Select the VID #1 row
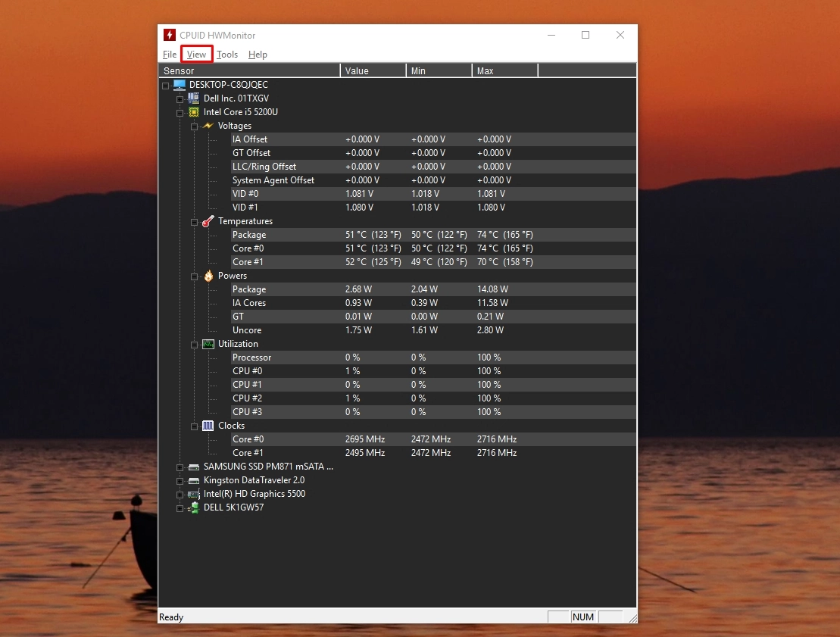This screenshot has width=840, height=637. [433, 208]
